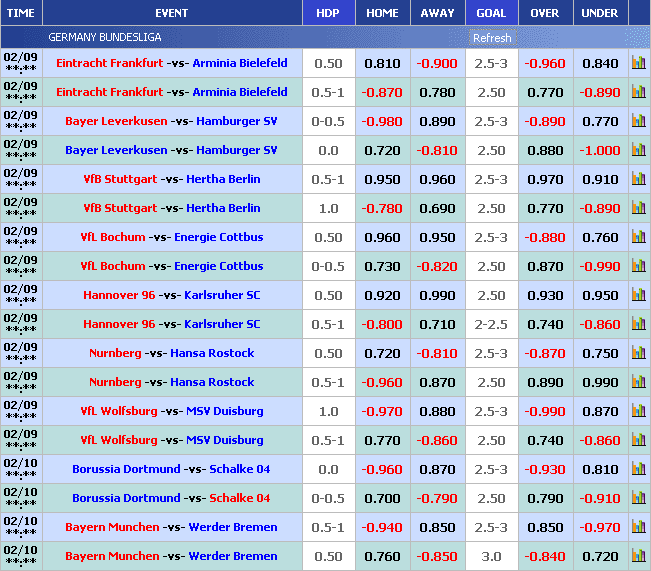Image resolution: width=651 pixels, height=571 pixels.
Task: View chart icon for Nurnberg row with HDP 0.50
Action: [639, 353]
